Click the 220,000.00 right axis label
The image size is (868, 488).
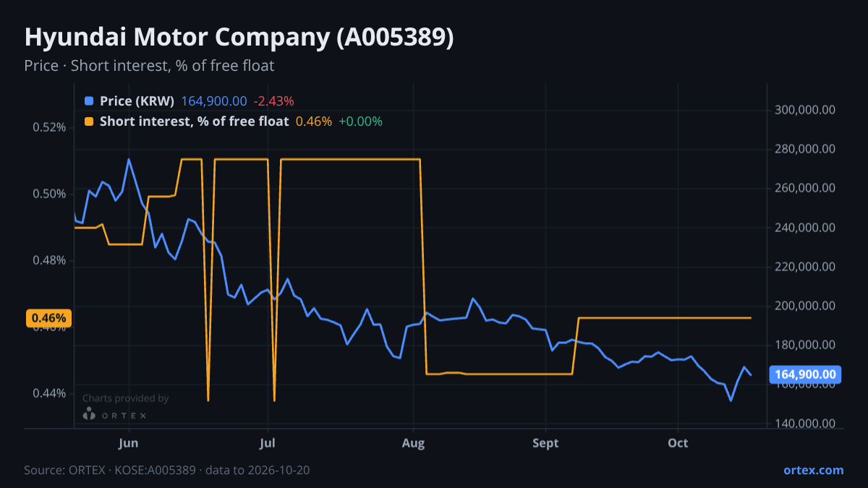pyautogui.click(x=806, y=267)
